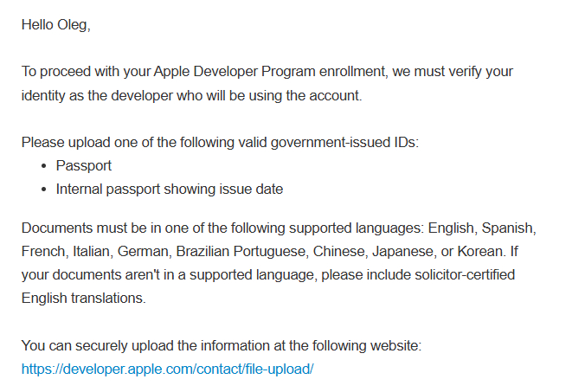
Task: Click the word 'enrollment' in first paragraph
Action: (x=352, y=72)
